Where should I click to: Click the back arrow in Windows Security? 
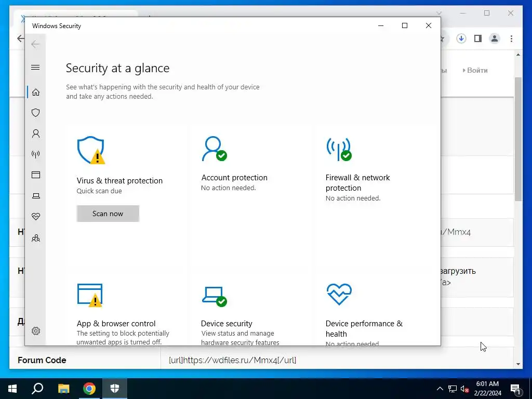coord(35,44)
